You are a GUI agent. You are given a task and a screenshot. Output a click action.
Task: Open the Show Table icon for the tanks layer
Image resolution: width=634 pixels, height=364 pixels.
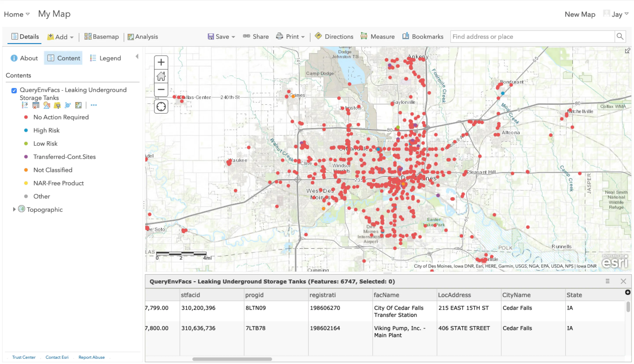(36, 105)
